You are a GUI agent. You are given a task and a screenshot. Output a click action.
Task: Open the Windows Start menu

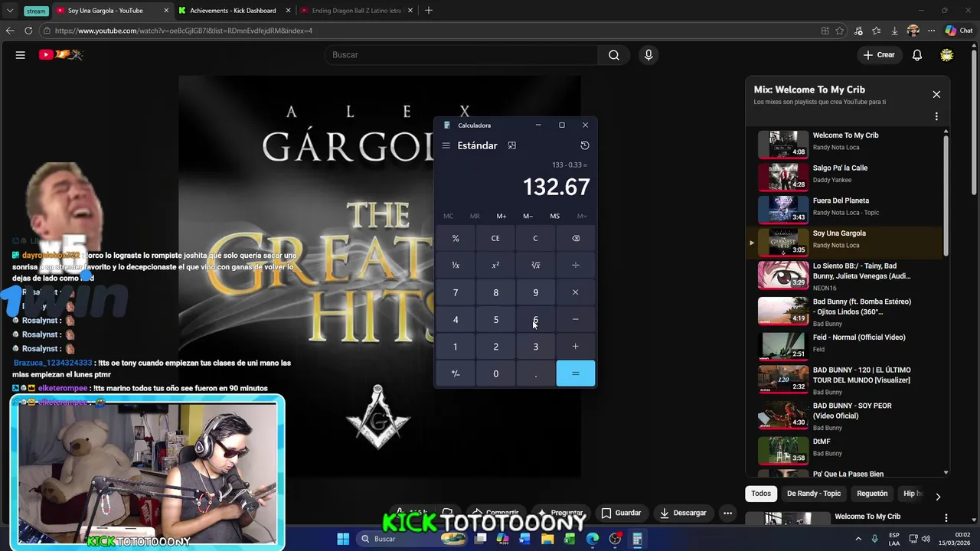[343, 539]
